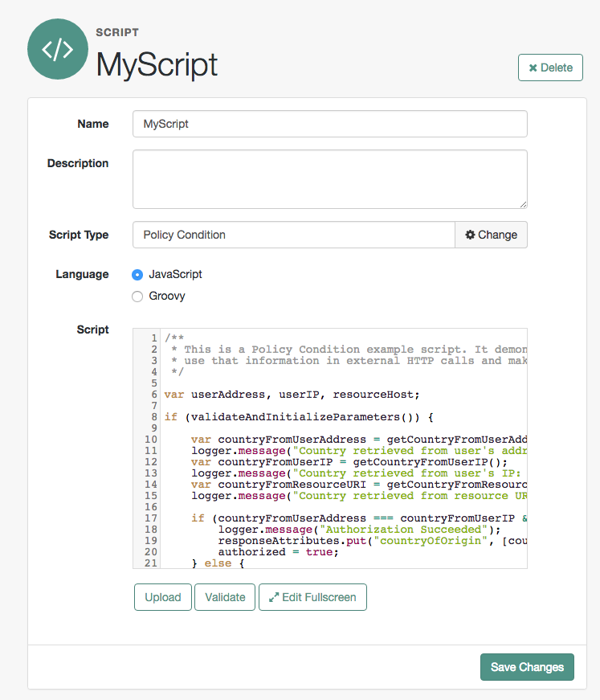Screen dimensions: 600x700
Task: Click Validate button
Action: click(x=225, y=597)
